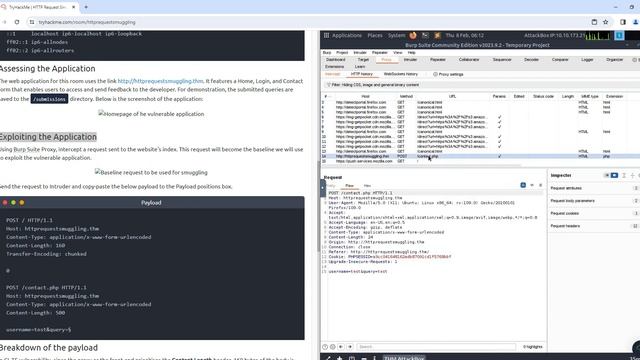Sort history by Method column
Image resolution: width=640 pixels, height=360 pixels.
pos(406,96)
